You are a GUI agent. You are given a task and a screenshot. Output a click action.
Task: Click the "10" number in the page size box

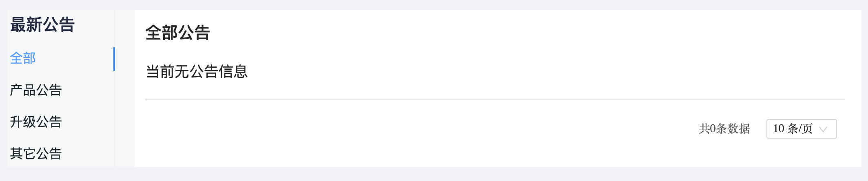tap(779, 129)
